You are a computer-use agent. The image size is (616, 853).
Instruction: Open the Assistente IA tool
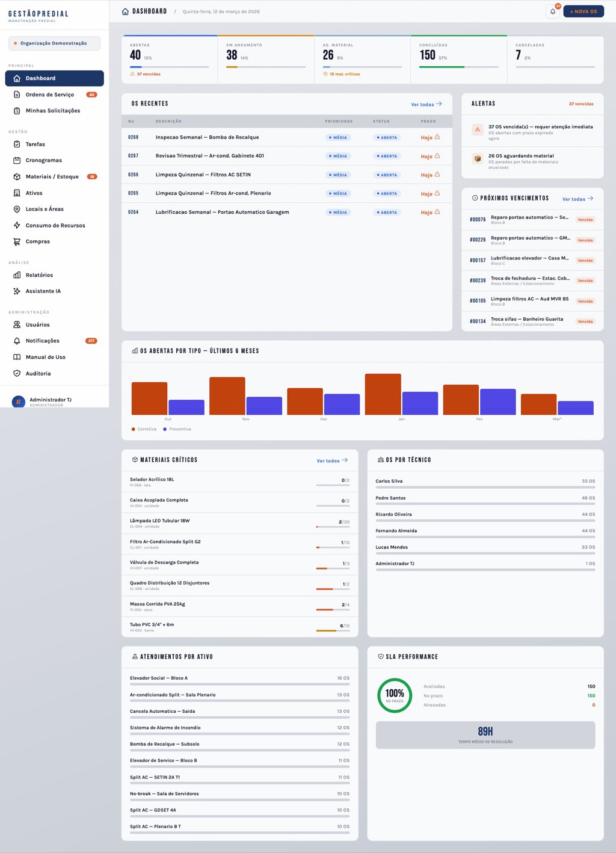pyautogui.click(x=42, y=291)
